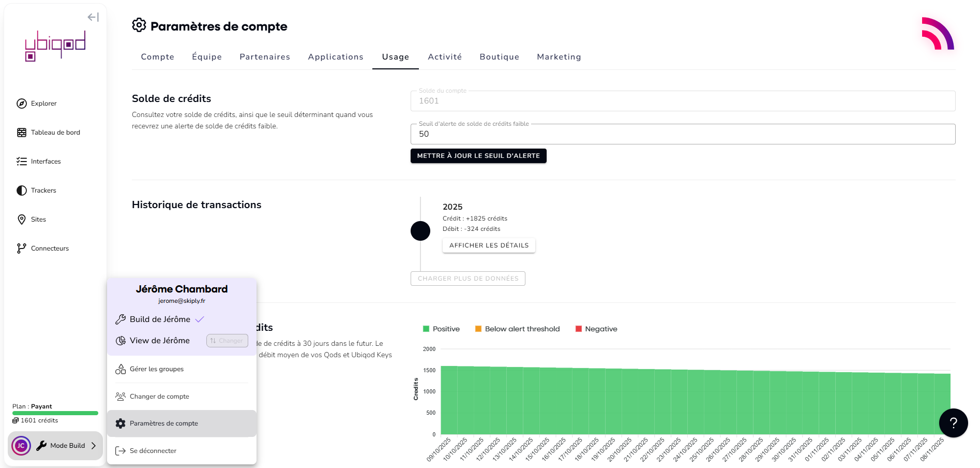Open Trackers half-circle icon
The height and width of the screenshot is (468, 980).
click(22, 191)
